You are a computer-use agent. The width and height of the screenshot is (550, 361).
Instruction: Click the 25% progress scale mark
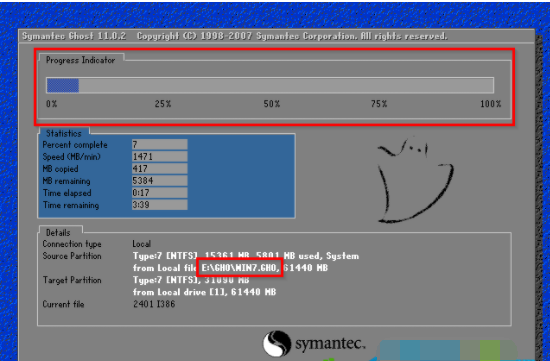(x=163, y=104)
